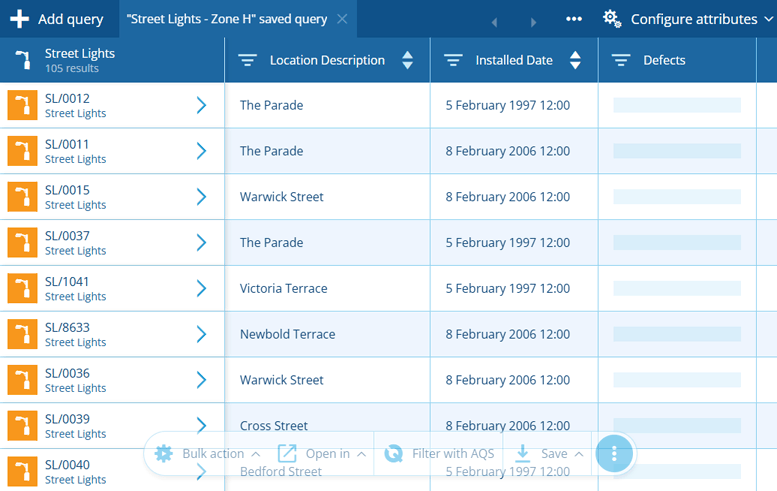Expand the Save menu
777x491 pixels.
(x=549, y=453)
